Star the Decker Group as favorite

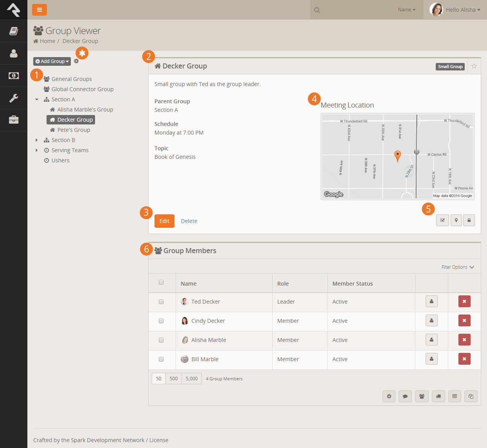click(474, 66)
